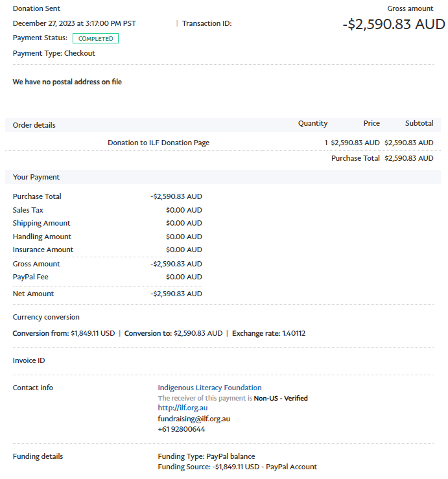Click the Net Amount -$2,590.83 AUD value
The width and height of the screenshot is (448, 479).
pos(176,294)
